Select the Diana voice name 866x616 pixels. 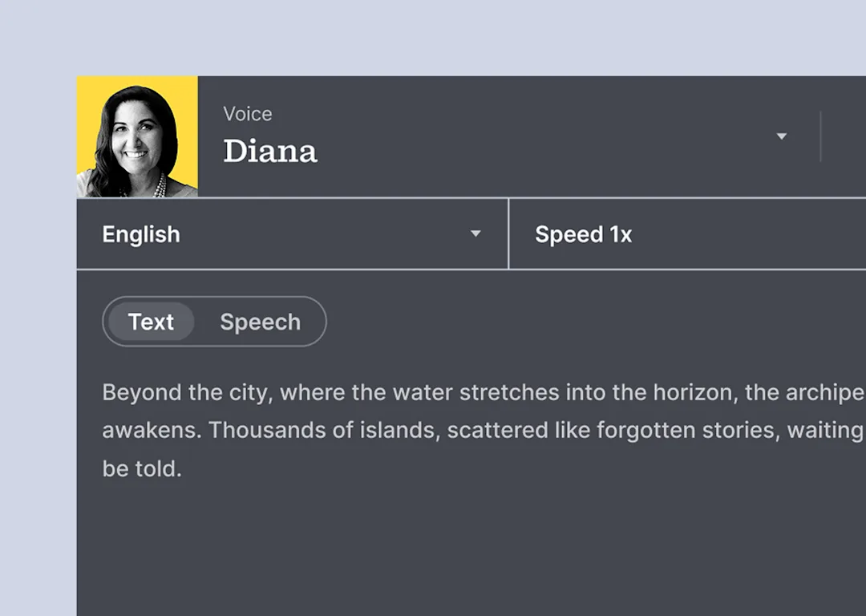(270, 151)
